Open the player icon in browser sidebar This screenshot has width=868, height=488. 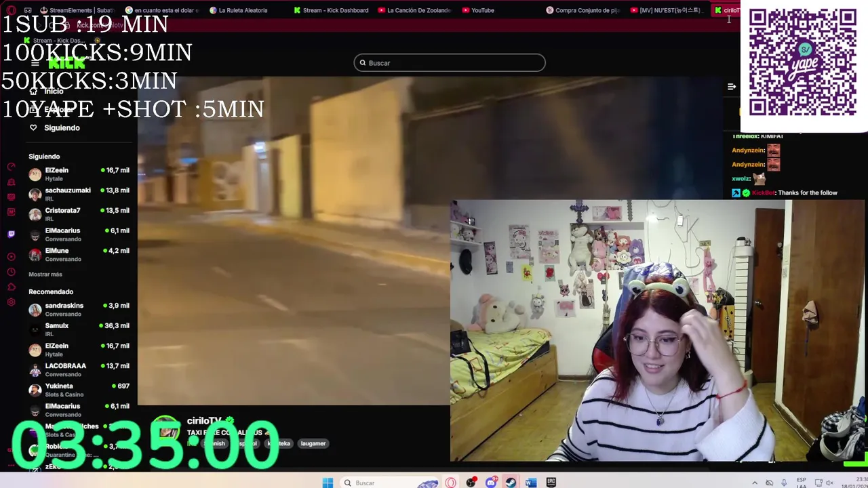coord(11,256)
